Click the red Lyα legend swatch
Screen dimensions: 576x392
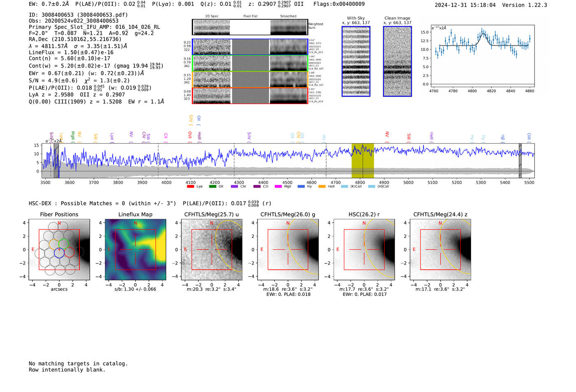[x=190, y=187]
